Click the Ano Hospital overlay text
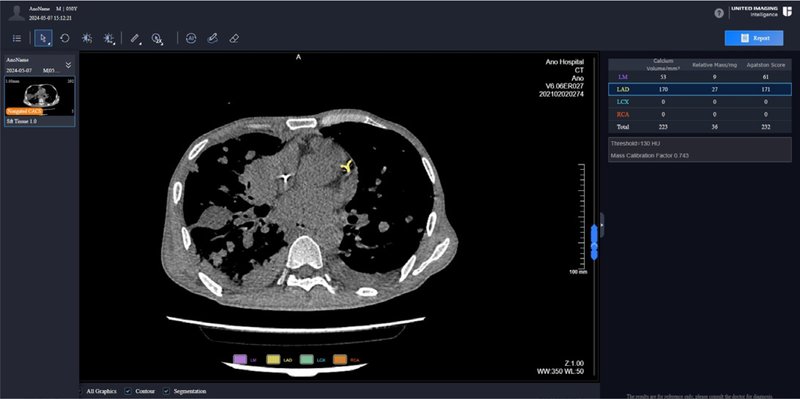Viewport: 800px width, 399px height. (564, 62)
